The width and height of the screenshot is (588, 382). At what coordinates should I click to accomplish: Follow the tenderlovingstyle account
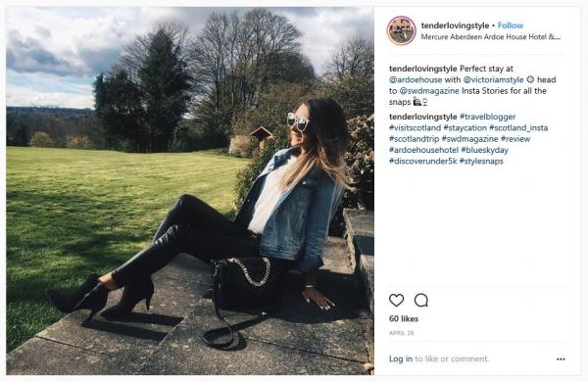[511, 25]
